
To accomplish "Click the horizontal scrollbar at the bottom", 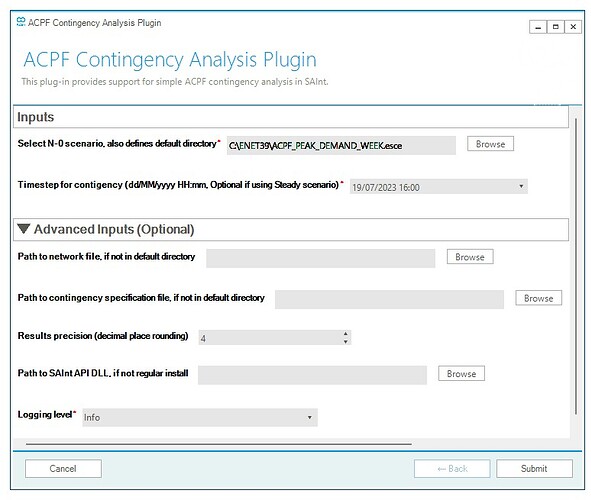I will point(219,444).
